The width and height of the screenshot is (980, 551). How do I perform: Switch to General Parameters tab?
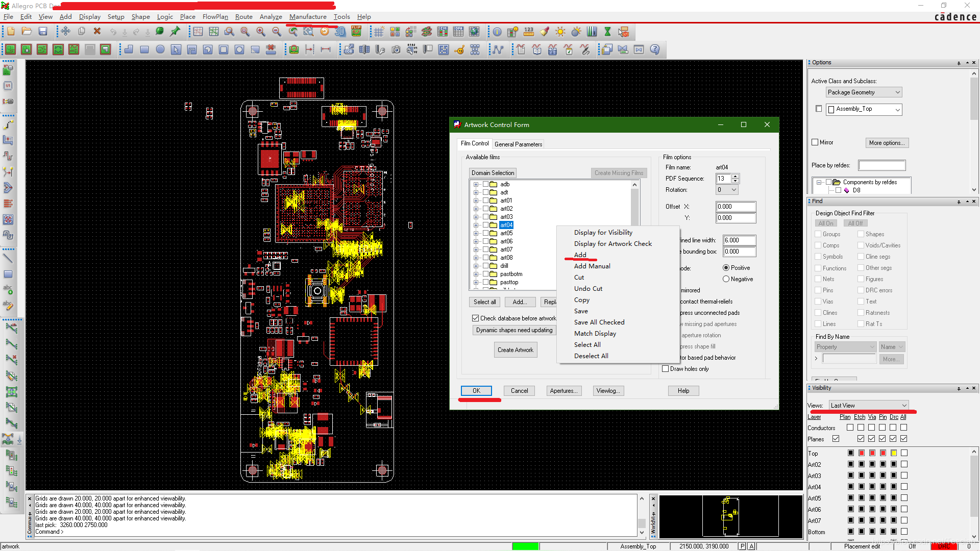518,144
